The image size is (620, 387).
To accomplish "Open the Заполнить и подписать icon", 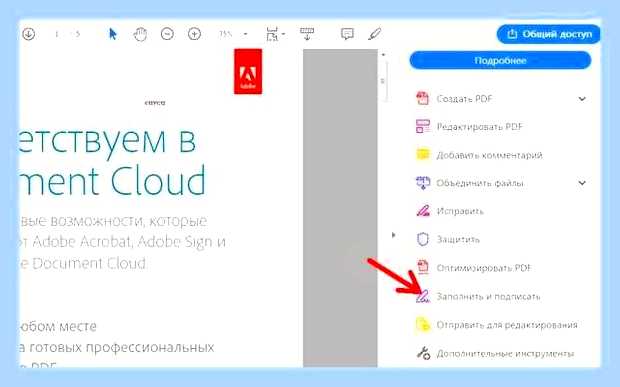I will 423,296.
